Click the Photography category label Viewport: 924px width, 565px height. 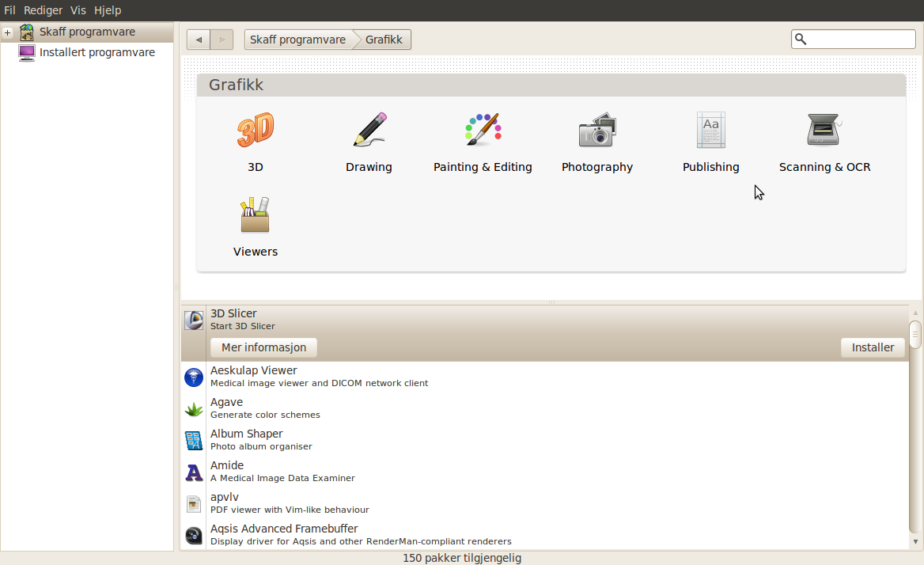[597, 167]
